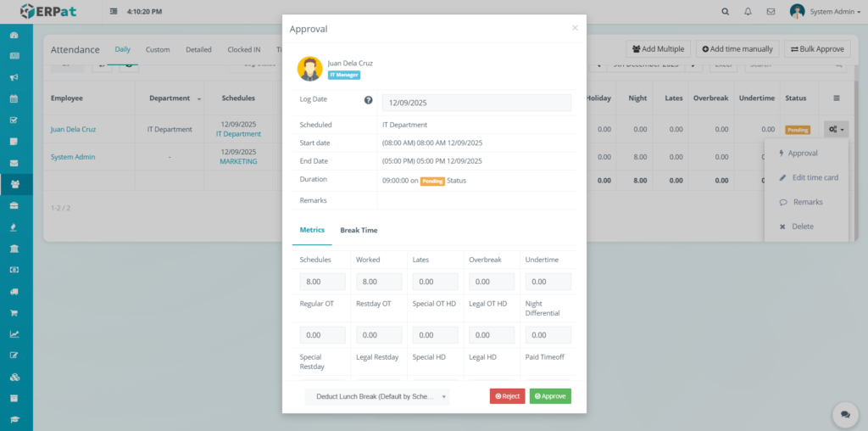Open the briefcase icon in sidebar
The width and height of the screenshot is (868, 431).
pos(14,205)
